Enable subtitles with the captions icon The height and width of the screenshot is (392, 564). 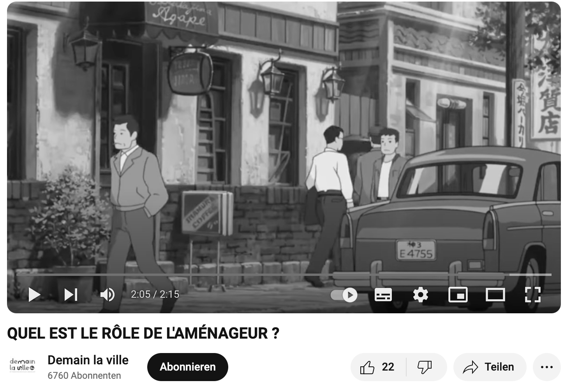[383, 295]
